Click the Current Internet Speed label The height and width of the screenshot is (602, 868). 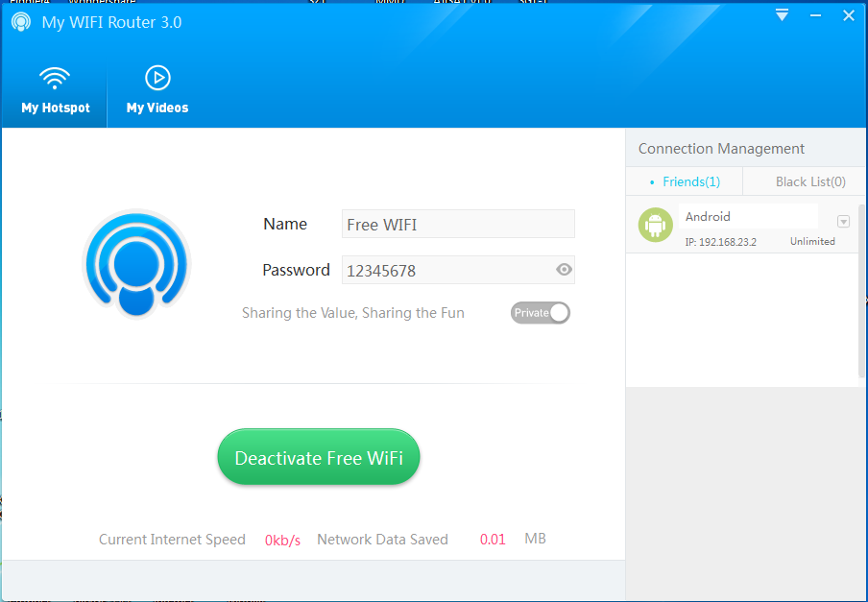coord(172,540)
